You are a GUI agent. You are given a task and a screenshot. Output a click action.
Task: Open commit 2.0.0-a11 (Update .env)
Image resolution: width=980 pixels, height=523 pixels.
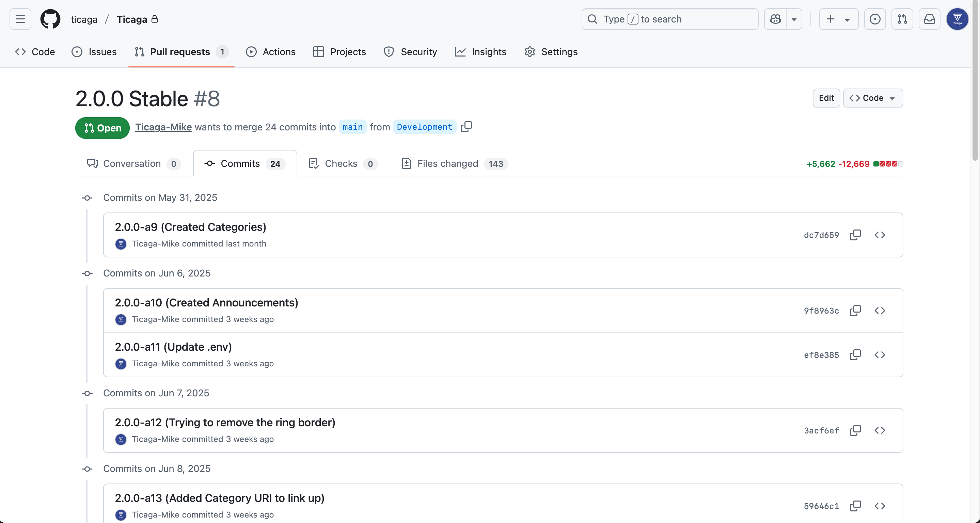[x=173, y=347]
